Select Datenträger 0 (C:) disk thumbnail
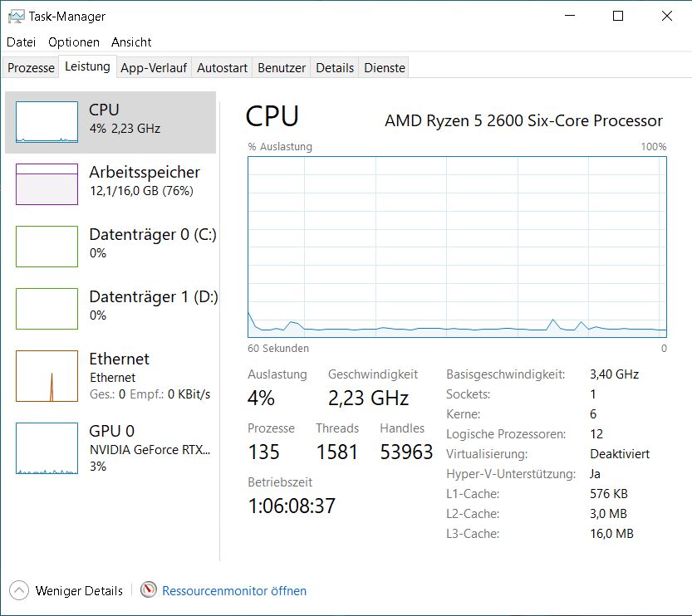Viewport: 692px width, 616px height. (47, 246)
